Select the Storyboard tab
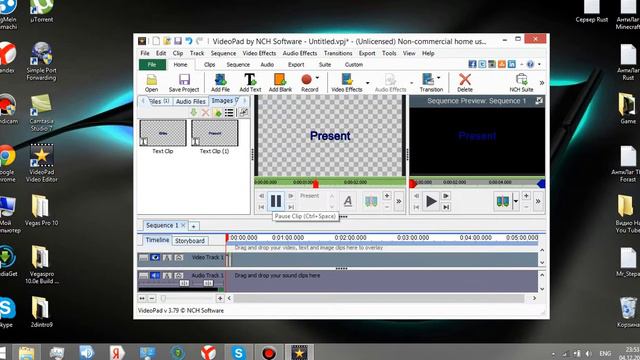Image resolution: width=640 pixels, height=360 pixels. [x=190, y=241]
